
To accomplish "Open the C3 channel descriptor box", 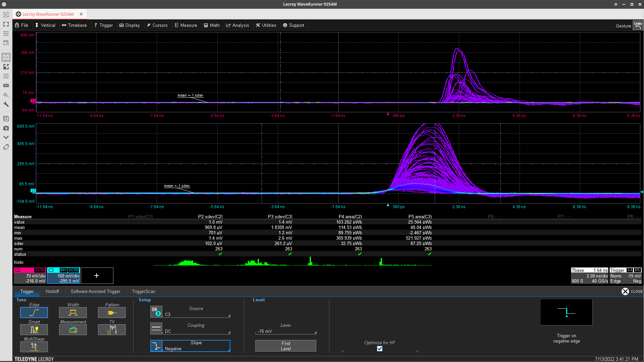I will coord(63,276).
